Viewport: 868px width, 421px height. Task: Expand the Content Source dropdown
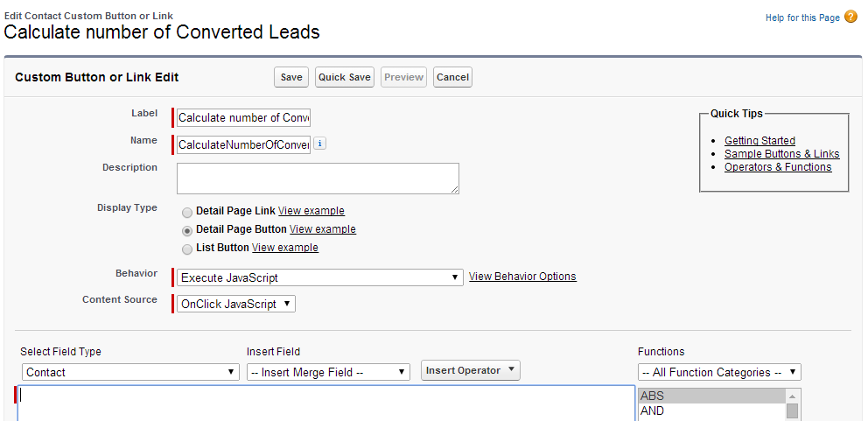pos(236,304)
